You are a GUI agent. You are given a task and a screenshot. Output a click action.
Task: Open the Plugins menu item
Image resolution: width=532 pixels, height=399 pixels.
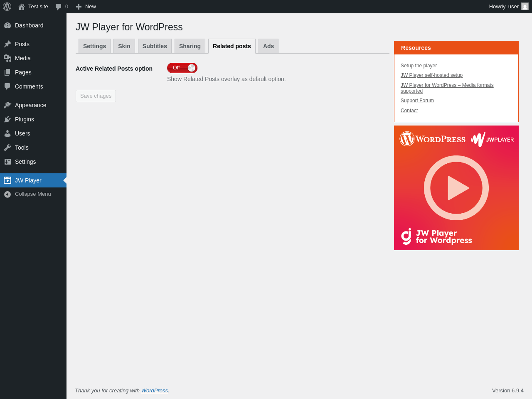(x=33, y=119)
